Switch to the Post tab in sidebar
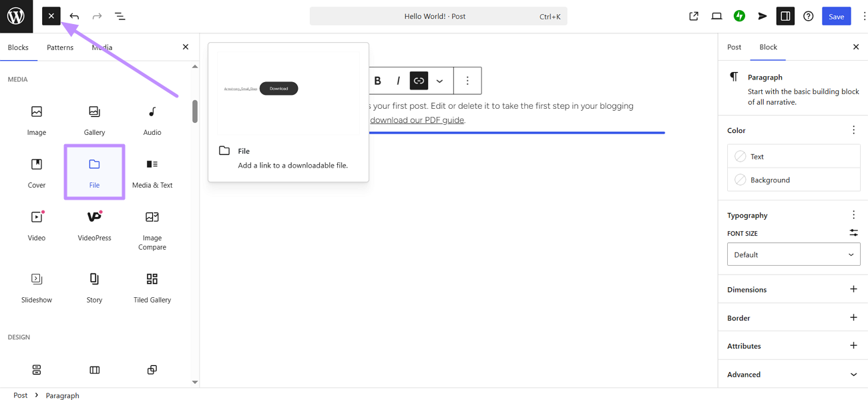The width and height of the screenshot is (868, 400). [734, 47]
